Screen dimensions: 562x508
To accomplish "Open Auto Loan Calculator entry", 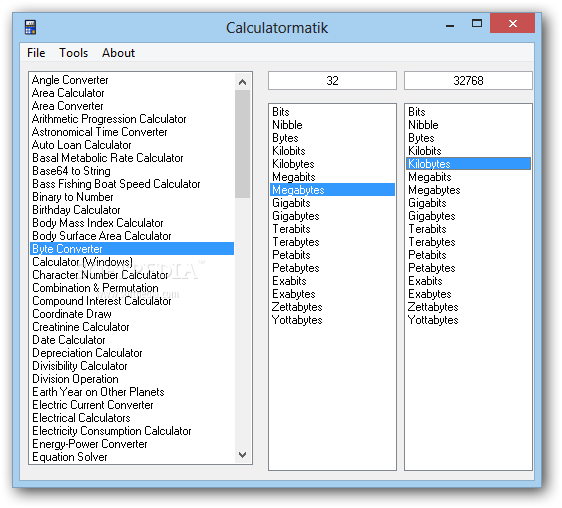I will coord(132,145).
